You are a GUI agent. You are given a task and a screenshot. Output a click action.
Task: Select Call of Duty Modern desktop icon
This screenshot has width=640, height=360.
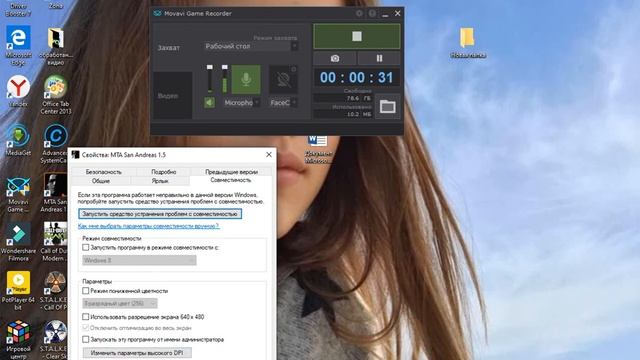coord(54,242)
